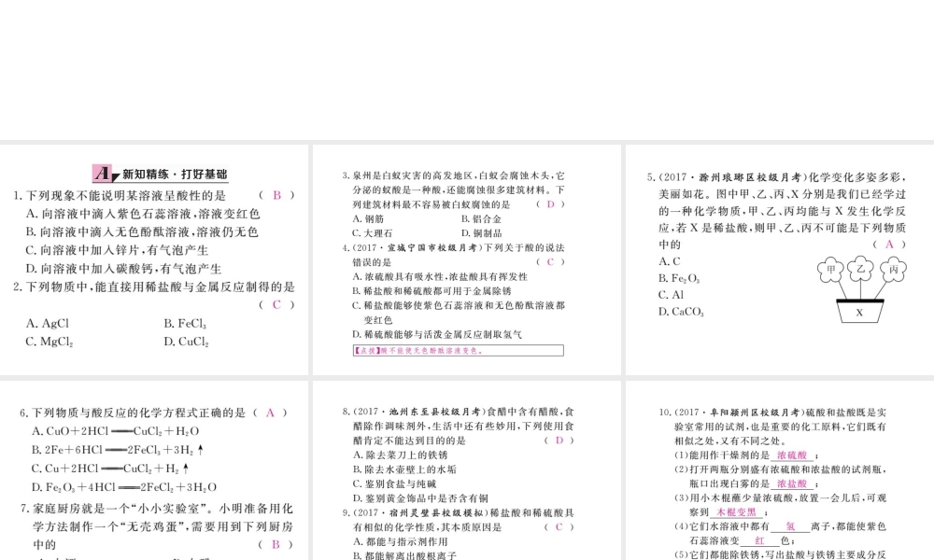Click the option 'A. 钢筋'
The width and height of the screenshot is (934, 560).
[368, 218]
